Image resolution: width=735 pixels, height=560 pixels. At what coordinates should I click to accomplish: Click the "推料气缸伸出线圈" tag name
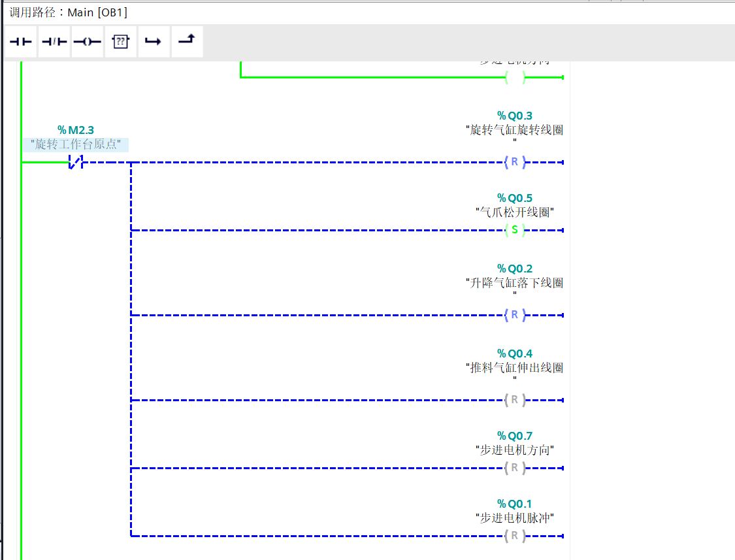(x=515, y=371)
